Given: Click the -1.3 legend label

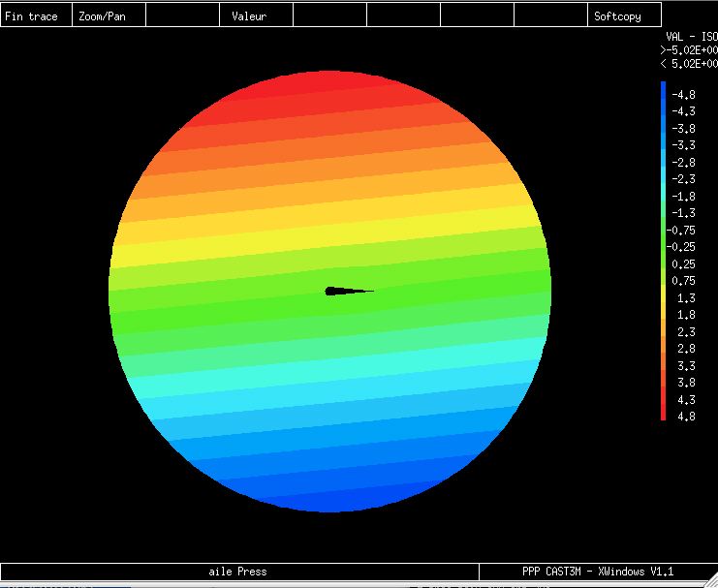Looking at the screenshot, I should (683, 213).
